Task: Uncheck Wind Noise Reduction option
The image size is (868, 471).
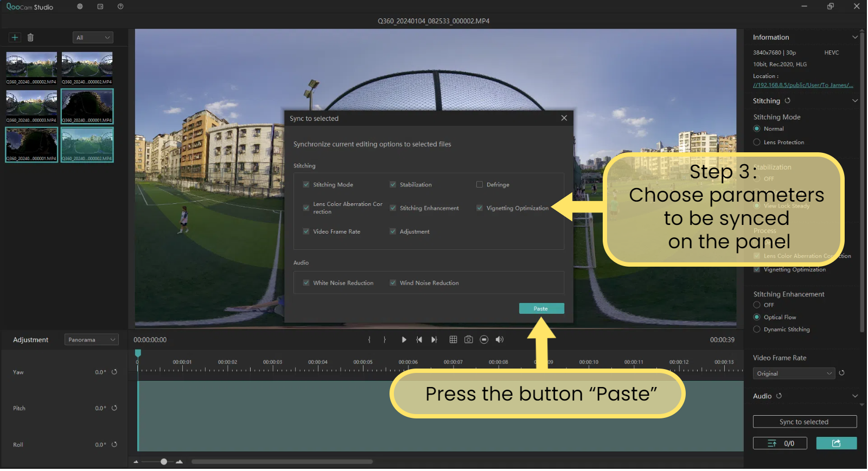Action: (x=393, y=283)
